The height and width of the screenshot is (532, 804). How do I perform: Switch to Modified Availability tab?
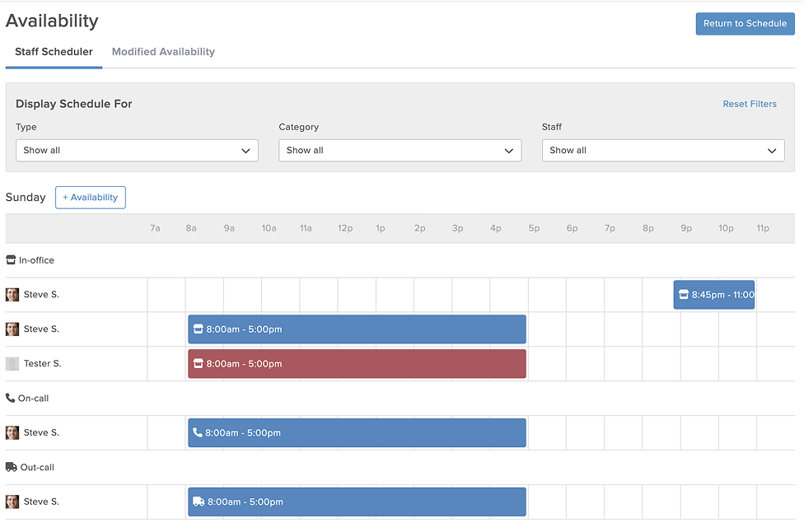pos(163,52)
